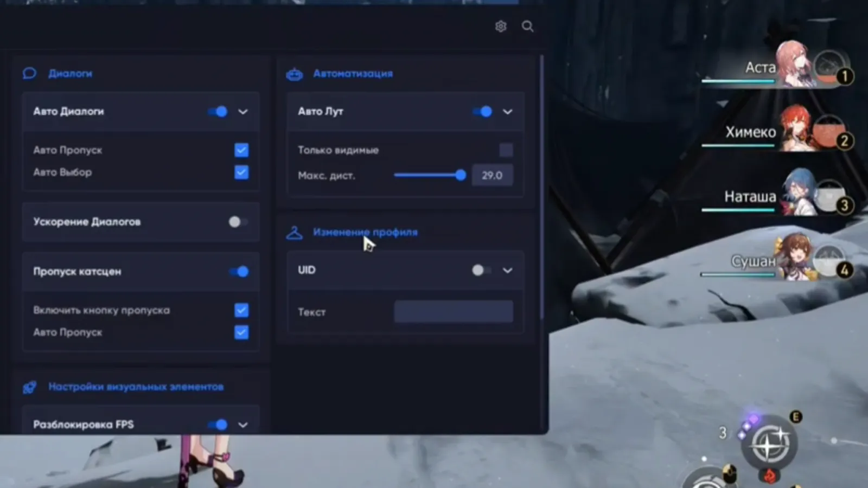
Task: Click the Текст input field
Action: [x=454, y=312]
